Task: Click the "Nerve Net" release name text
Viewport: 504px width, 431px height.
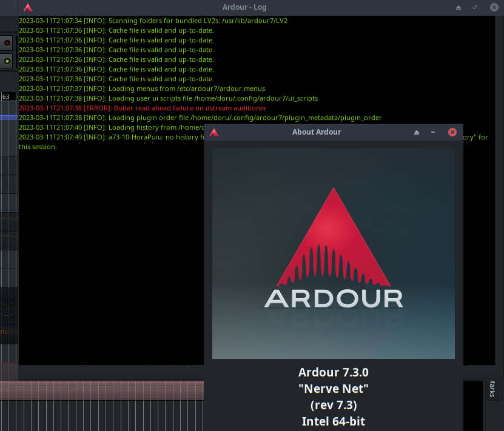Action: (333, 389)
